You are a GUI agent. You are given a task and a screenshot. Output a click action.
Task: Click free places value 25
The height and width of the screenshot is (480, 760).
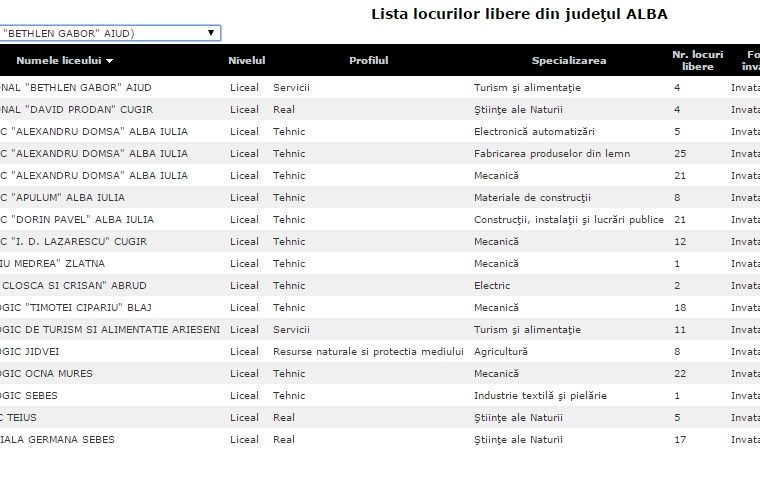click(680, 154)
